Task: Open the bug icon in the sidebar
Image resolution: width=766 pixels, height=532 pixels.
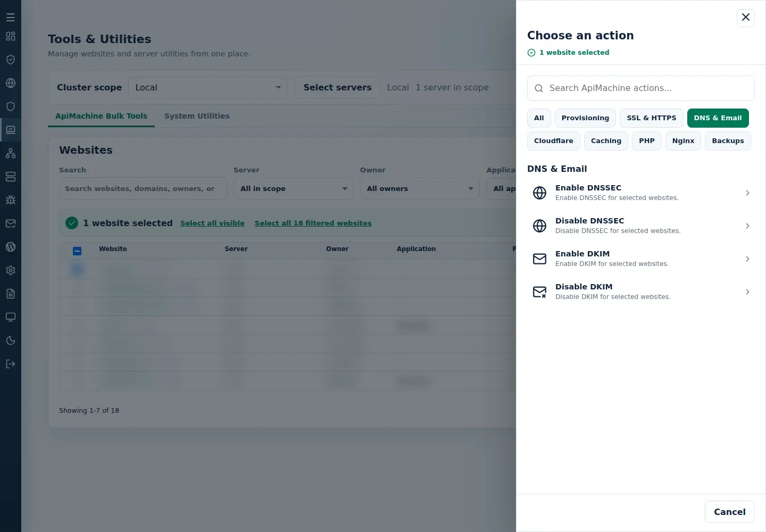Action: pos(11,200)
